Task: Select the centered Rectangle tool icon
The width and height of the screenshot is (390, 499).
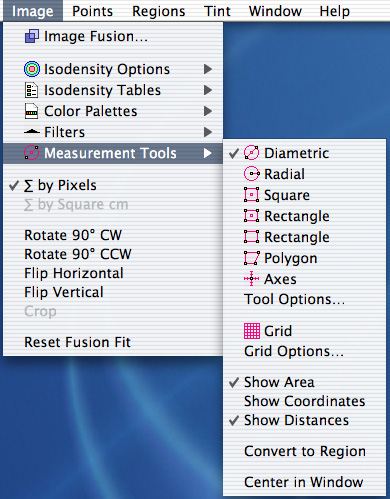Action: 251,216
